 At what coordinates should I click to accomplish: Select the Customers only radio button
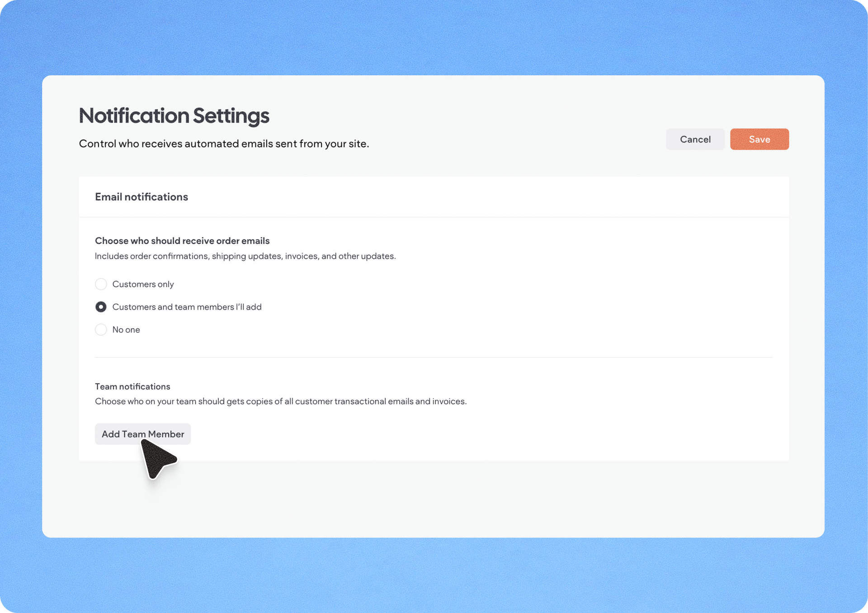click(101, 284)
